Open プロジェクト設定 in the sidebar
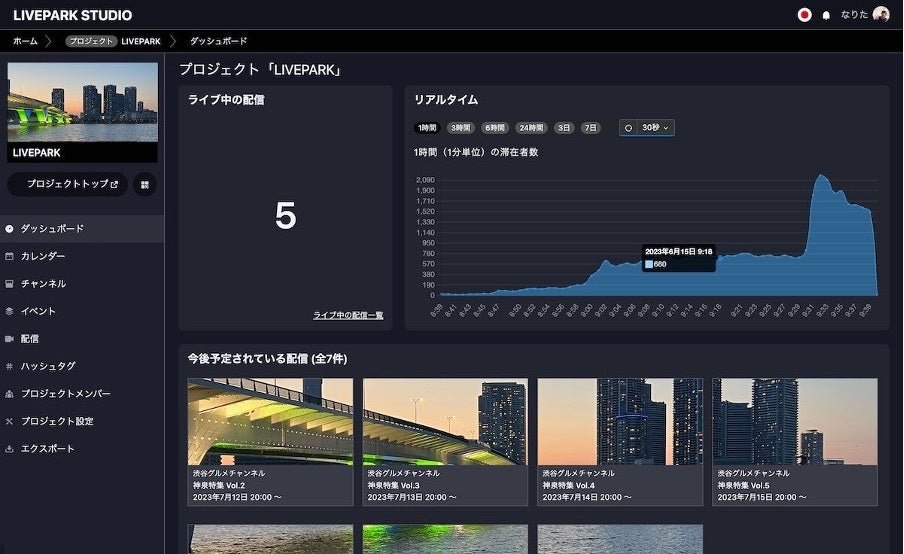This screenshot has width=904, height=554. 82,421
